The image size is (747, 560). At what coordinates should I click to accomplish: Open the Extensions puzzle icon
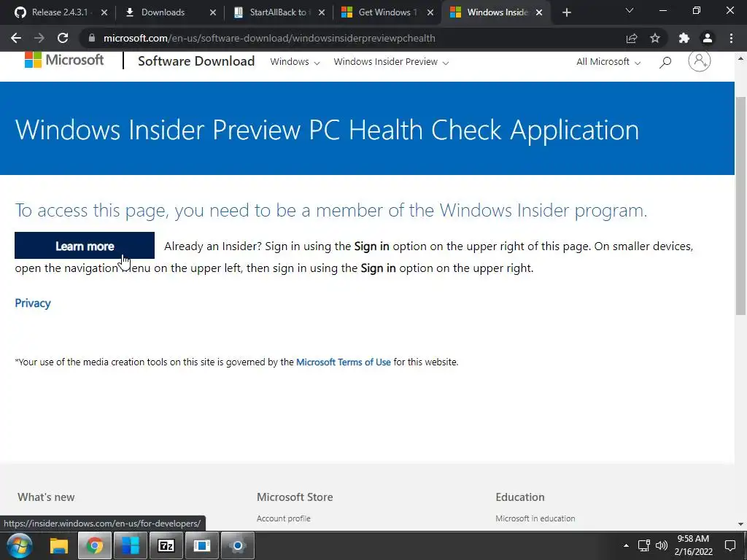coord(684,38)
